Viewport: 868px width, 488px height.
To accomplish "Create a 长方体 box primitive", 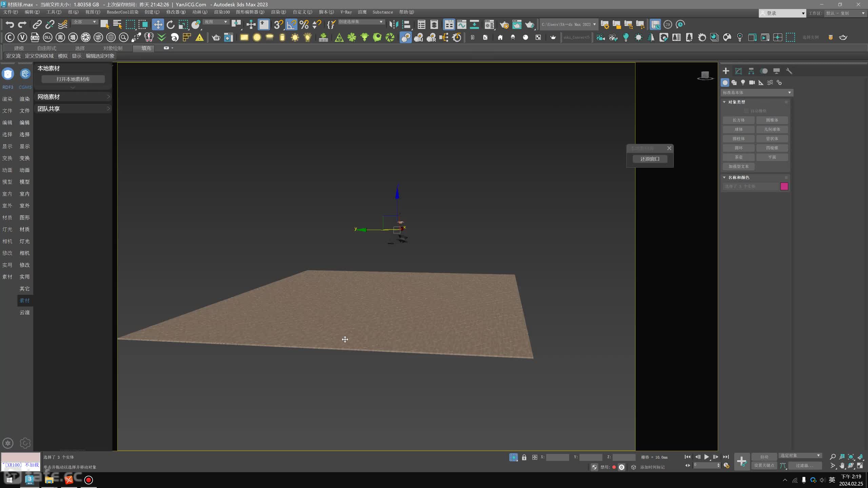I will click(x=738, y=120).
